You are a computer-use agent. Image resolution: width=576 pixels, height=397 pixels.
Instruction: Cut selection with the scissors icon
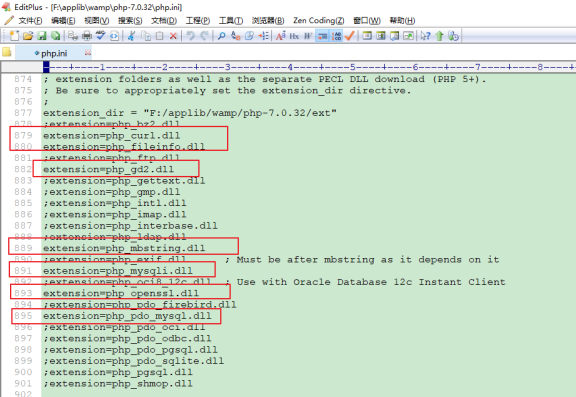point(131,36)
